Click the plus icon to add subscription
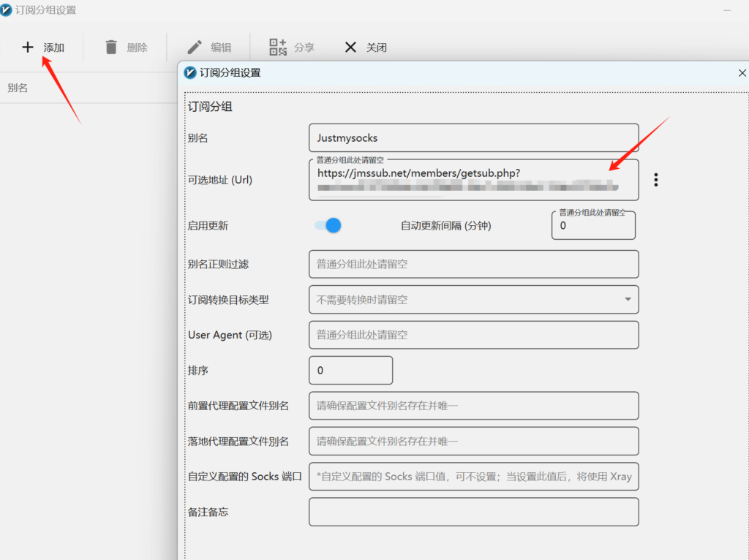 28,48
